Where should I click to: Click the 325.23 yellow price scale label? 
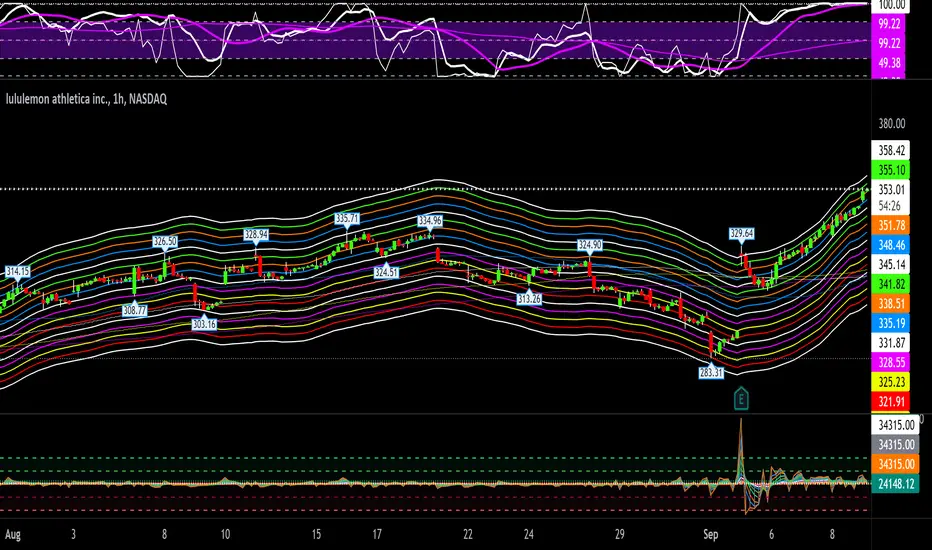[x=891, y=382]
